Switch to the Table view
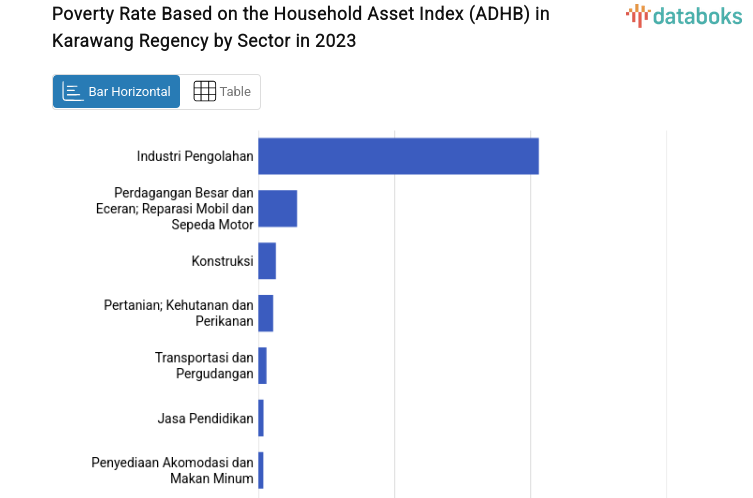The height and width of the screenshot is (498, 753). point(222,92)
